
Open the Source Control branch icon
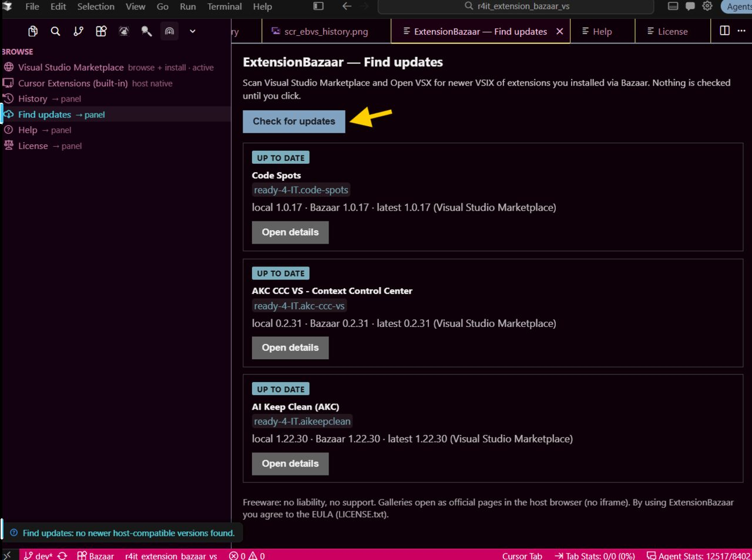click(x=78, y=31)
